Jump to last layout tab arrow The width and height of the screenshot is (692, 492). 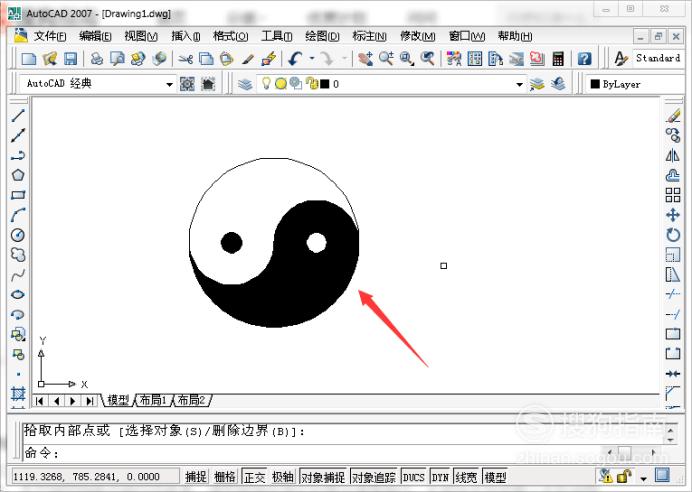tap(90, 401)
